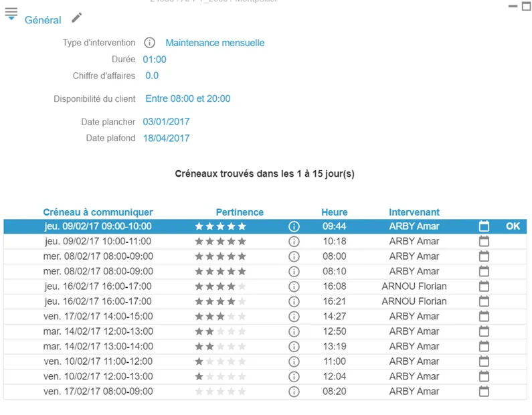Click info icon for ven. 17/02/17 14:00-15:00 slot
This screenshot has width=532, height=415.
click(294, 317)
